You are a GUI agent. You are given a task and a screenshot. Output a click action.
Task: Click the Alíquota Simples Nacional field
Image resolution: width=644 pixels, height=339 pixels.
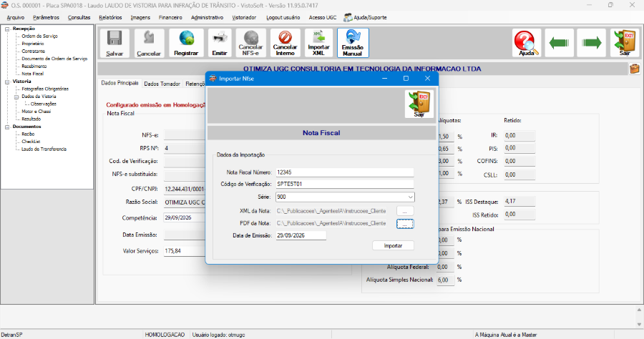tap(446, 280)
